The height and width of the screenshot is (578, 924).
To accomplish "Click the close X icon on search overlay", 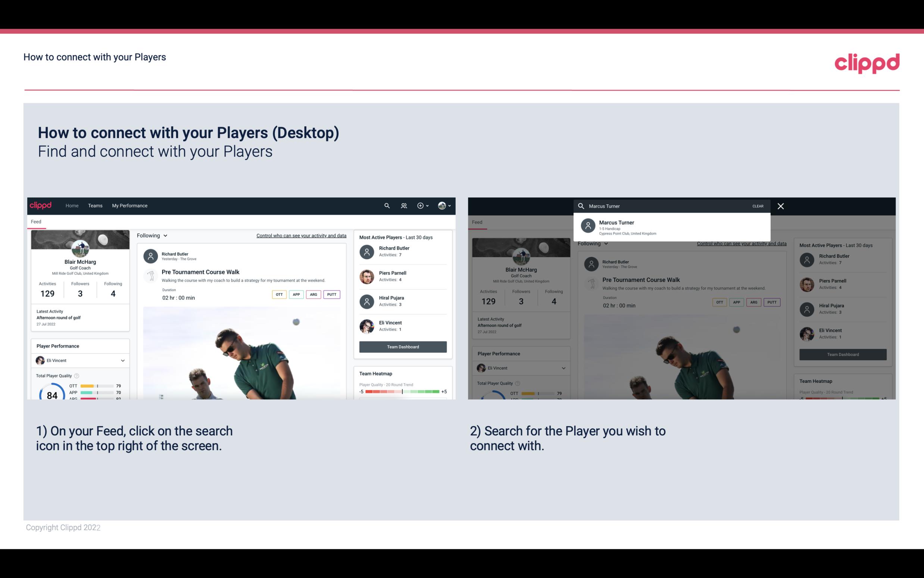I will click(782, 206).
